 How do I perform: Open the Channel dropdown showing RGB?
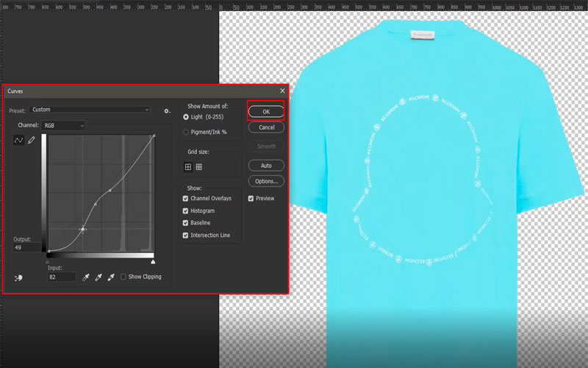(x=63, y=125)
